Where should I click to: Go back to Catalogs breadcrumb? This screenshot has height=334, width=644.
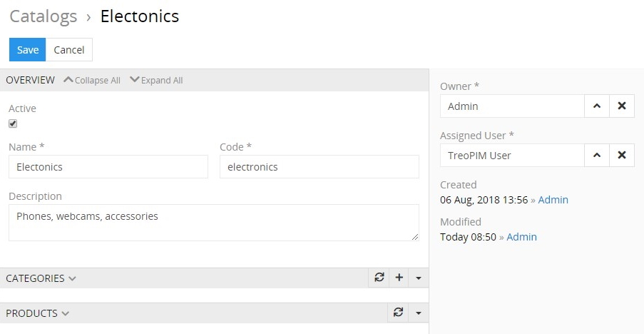click(x=42, y=16)
